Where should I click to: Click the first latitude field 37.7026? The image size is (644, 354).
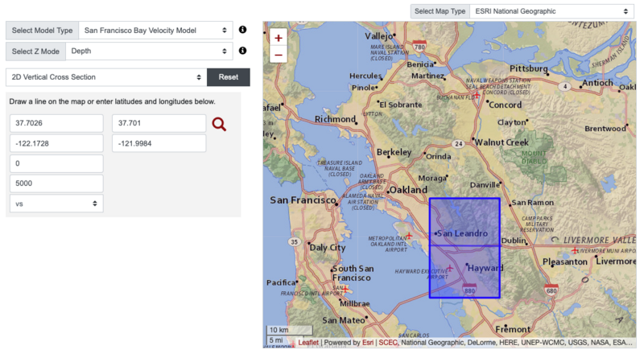[x=56, y=123]
